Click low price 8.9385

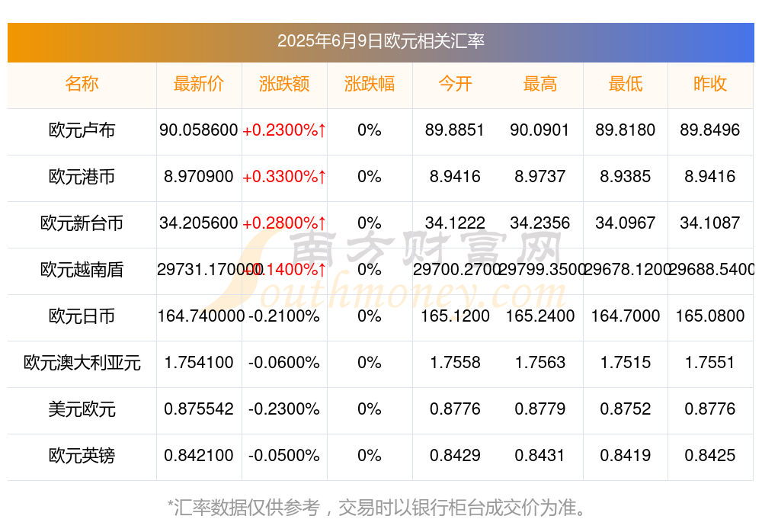coord(626,177)
